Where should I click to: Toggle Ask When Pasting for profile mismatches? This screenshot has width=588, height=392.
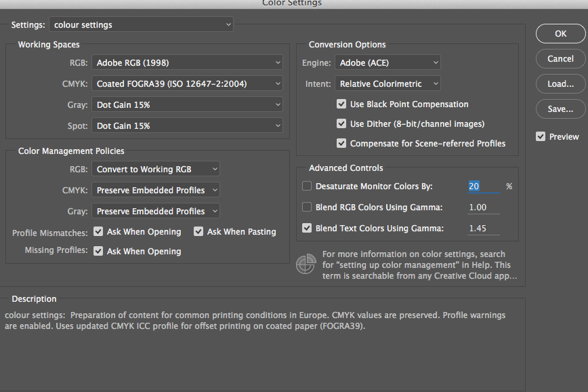[198, 231]
